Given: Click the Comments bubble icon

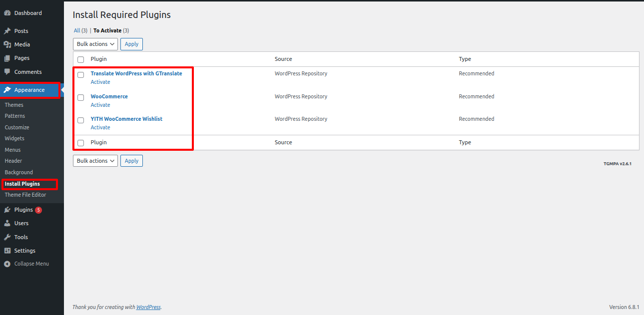Looking at the screenshot, I should click(7, 72).
